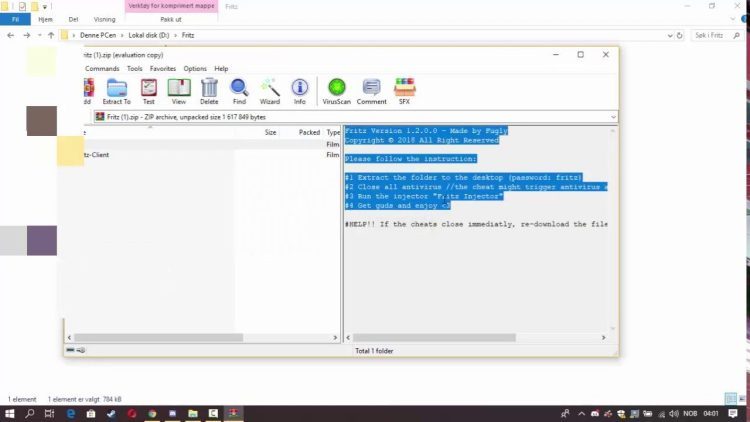Expand the archive path dropdown
The image size is (750, 422).
(613, 117)
